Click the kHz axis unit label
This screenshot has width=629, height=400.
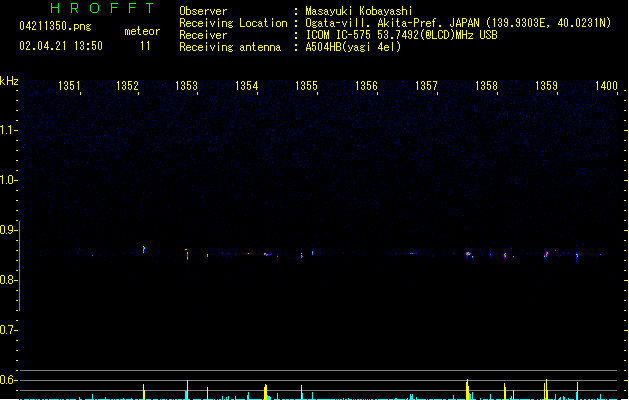coord(9,81)
